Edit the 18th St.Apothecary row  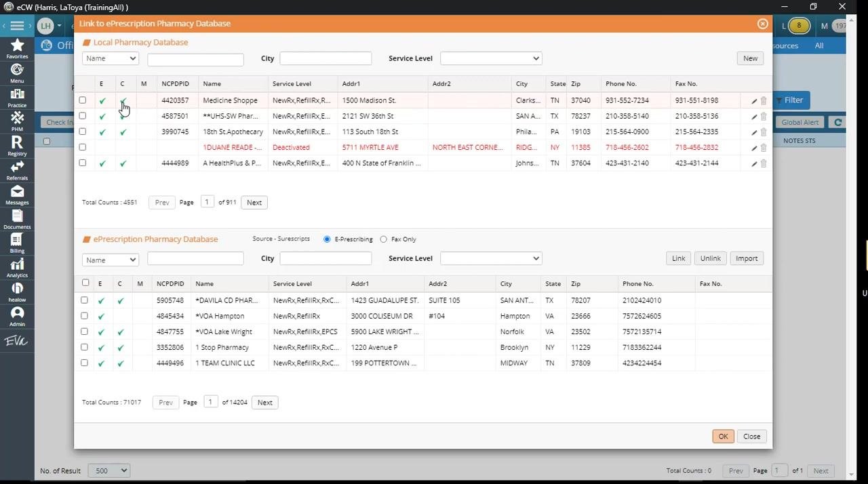(754, 132)
